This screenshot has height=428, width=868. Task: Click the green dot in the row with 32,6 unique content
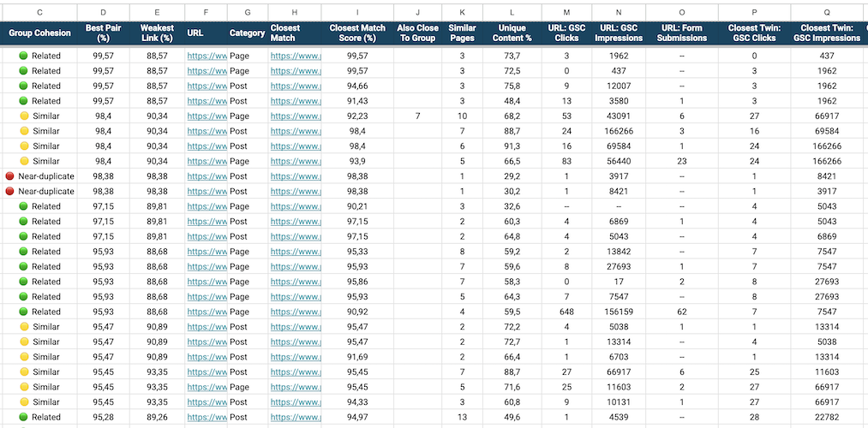pos(23,206)
